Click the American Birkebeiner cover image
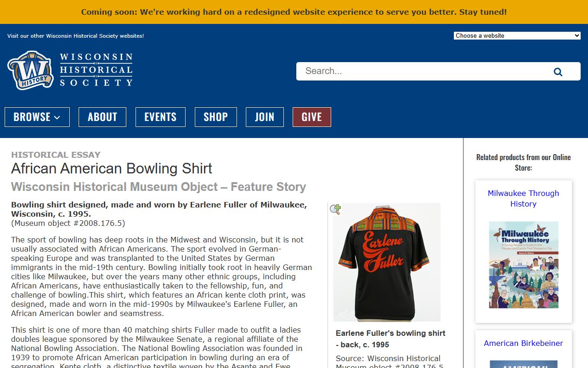 coord(523,364)
